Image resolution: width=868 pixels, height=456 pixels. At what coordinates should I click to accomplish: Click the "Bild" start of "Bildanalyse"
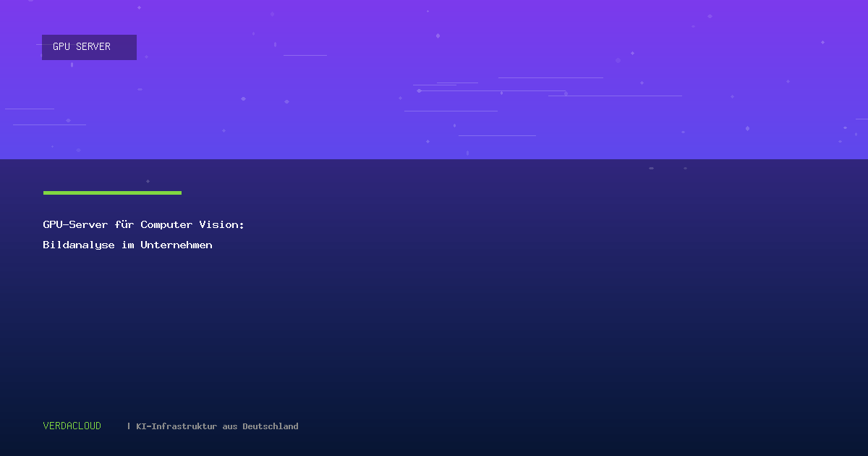[x=55, y=245]
